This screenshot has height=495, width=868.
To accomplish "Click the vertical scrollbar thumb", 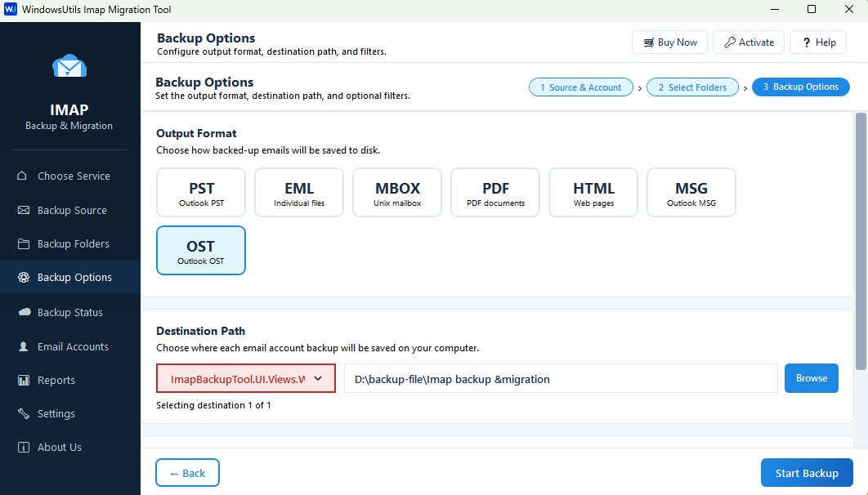I will pos(861,241).
